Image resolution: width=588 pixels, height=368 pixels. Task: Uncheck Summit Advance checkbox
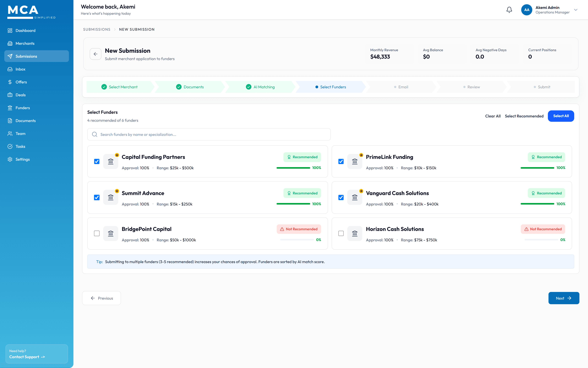pyautogui.click(x=97, y=197)
